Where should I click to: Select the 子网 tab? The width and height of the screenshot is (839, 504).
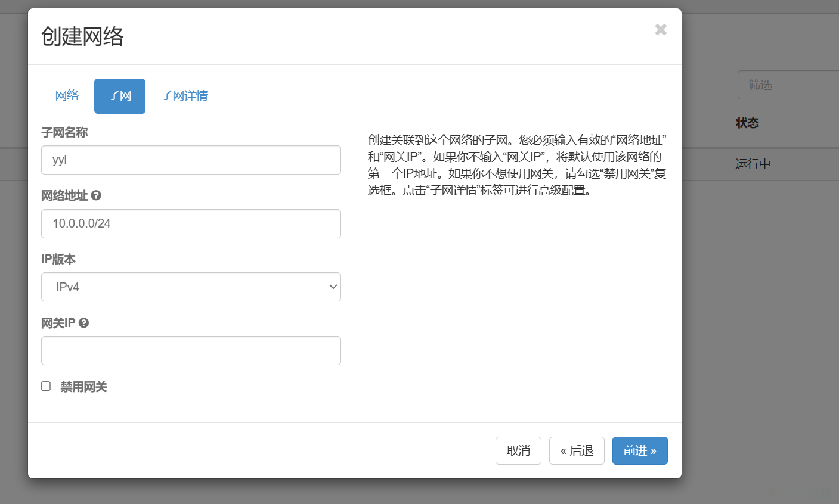coord(120,96)
